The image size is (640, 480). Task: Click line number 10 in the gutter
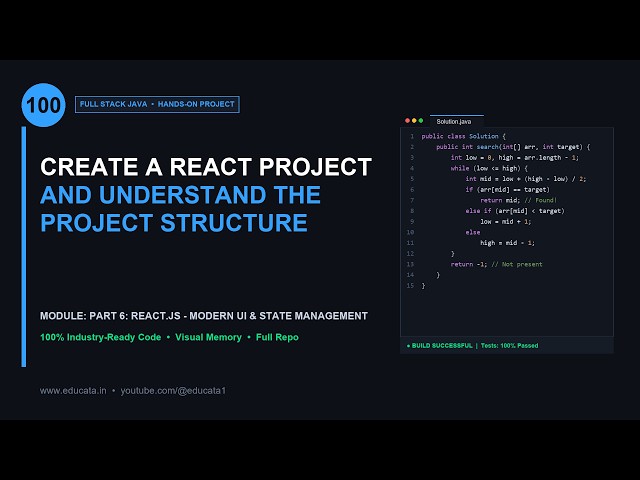410,232
